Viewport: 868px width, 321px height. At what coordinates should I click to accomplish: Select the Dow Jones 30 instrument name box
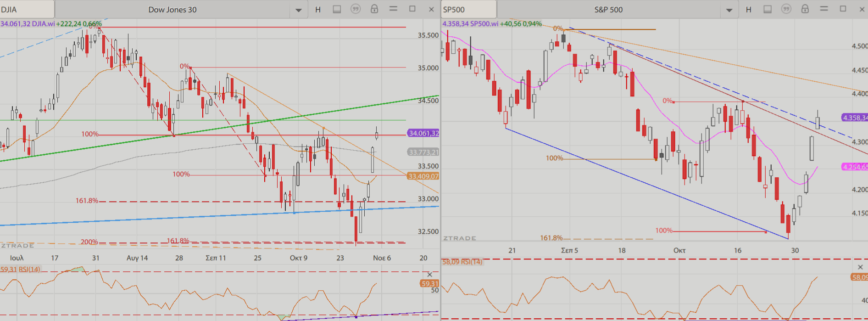click(172, 9)
